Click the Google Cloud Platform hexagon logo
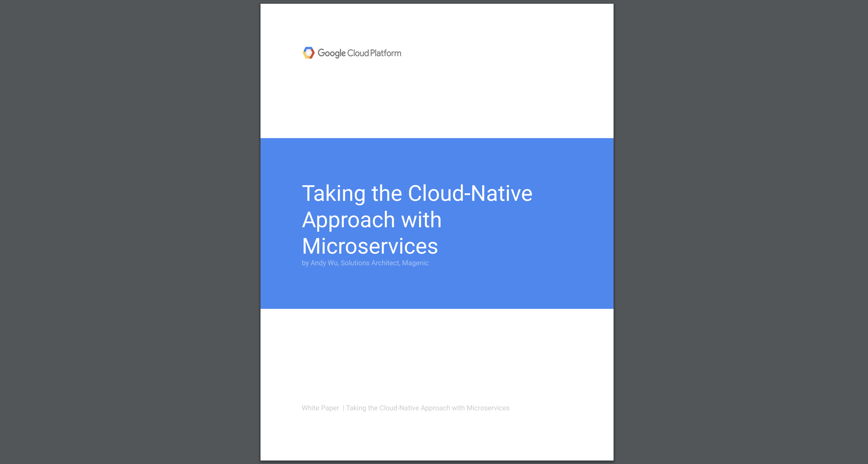The height and width of the screenshot is (464, 868). (308, 53)
